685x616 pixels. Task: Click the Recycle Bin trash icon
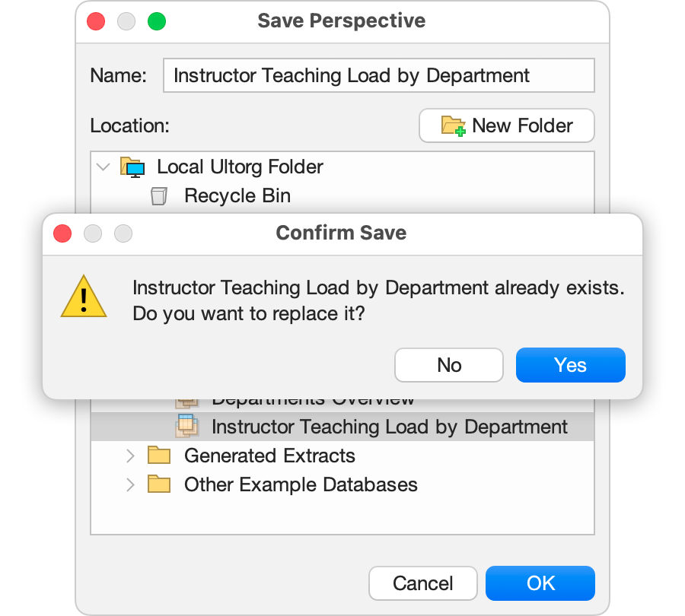(x=159, y=195)
